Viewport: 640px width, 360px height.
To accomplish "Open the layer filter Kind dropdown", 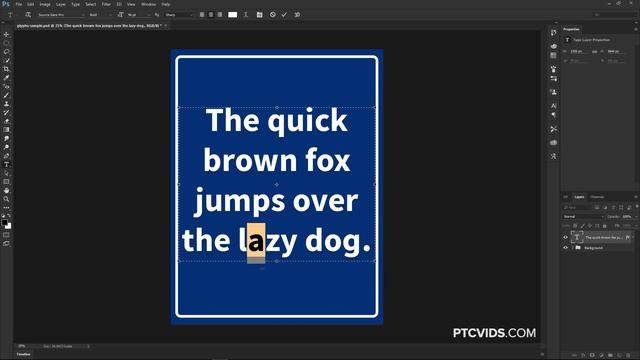I will click(577, 207).
